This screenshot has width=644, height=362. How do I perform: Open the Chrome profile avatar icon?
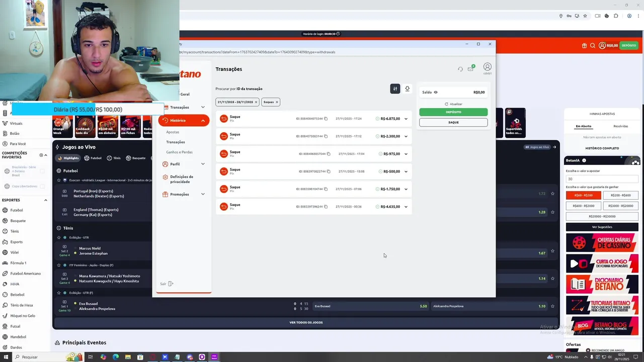pos(629,16)
